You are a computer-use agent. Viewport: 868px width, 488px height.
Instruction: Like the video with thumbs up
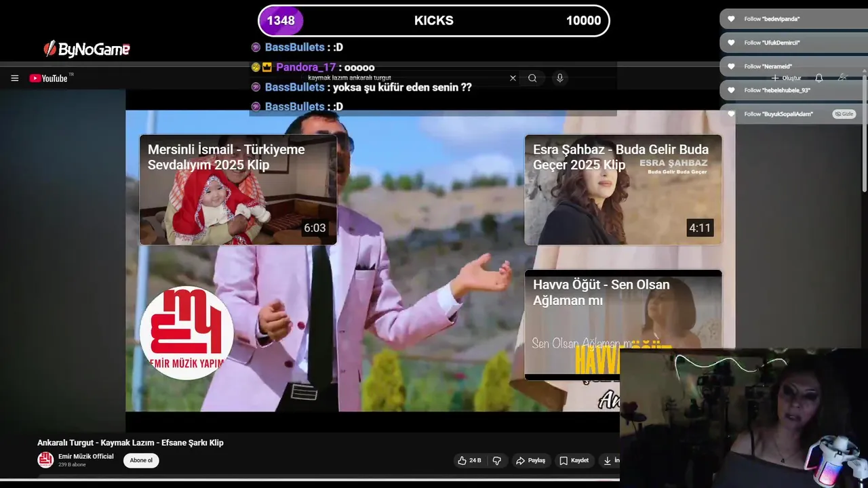[469, 460]
